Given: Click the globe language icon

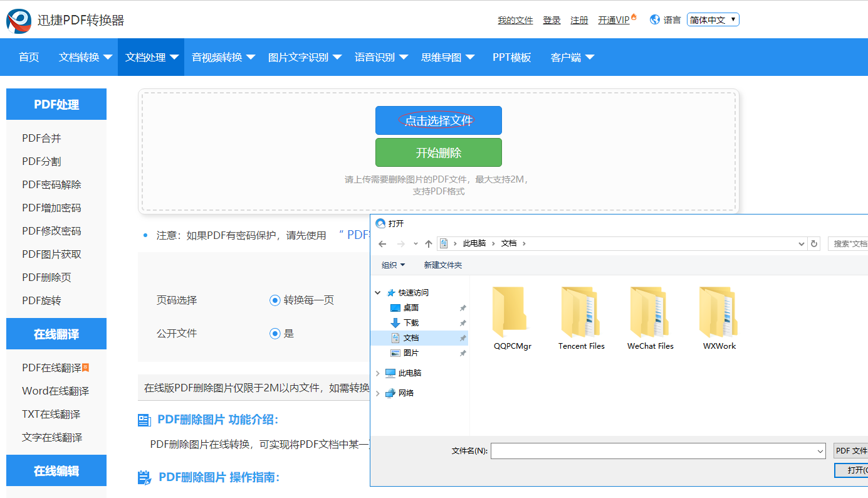Looking at the screenshot, I should coord(655,19).
